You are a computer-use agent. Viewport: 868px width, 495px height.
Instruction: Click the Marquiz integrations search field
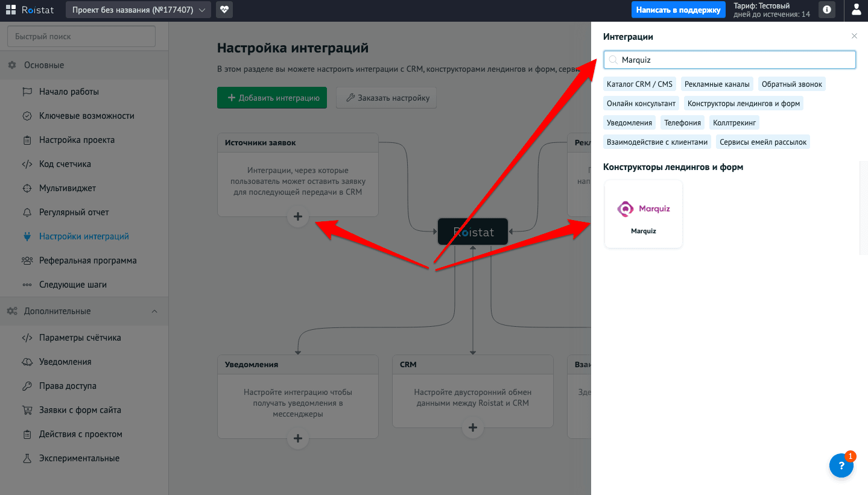point(729,60)
